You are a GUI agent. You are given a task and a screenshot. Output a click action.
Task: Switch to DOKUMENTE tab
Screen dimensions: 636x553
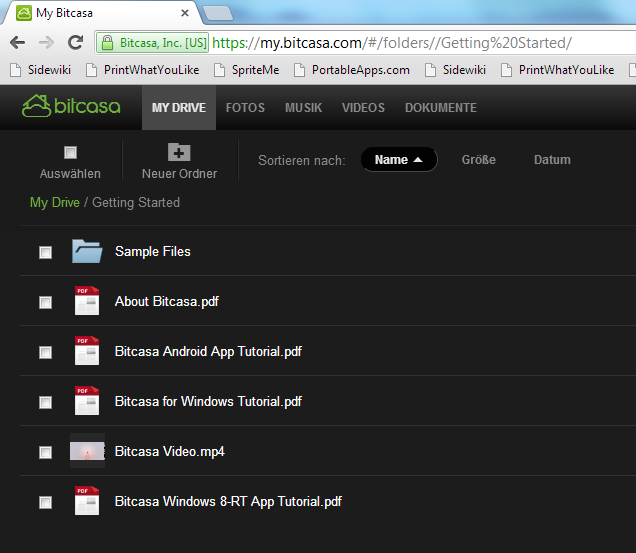[x=440, y=108]
